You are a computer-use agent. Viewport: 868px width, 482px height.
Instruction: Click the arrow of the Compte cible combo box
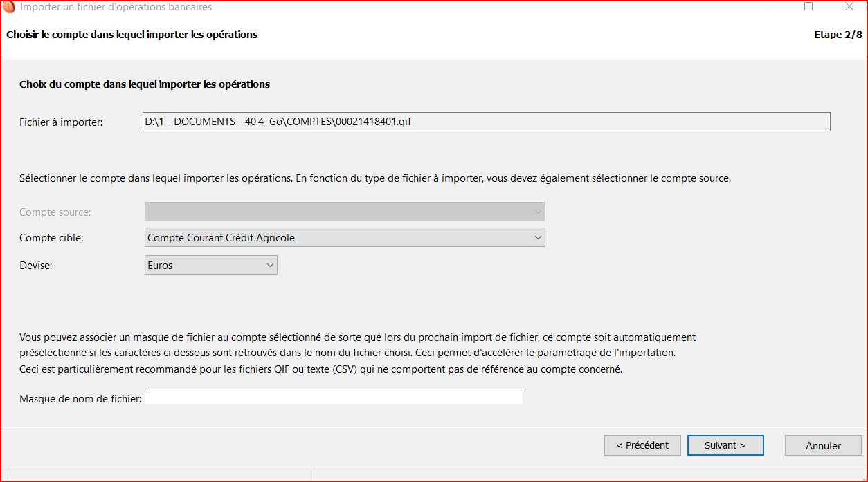(538, 238)
